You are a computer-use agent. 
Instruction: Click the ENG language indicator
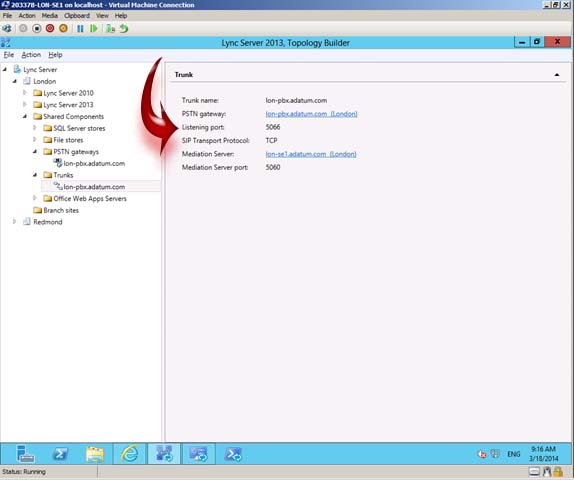514,454
